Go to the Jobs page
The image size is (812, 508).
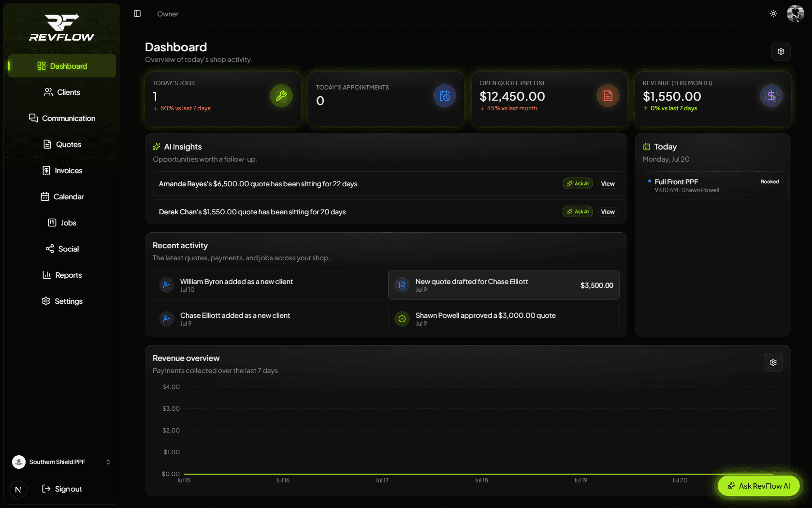(x=62, y=223)
